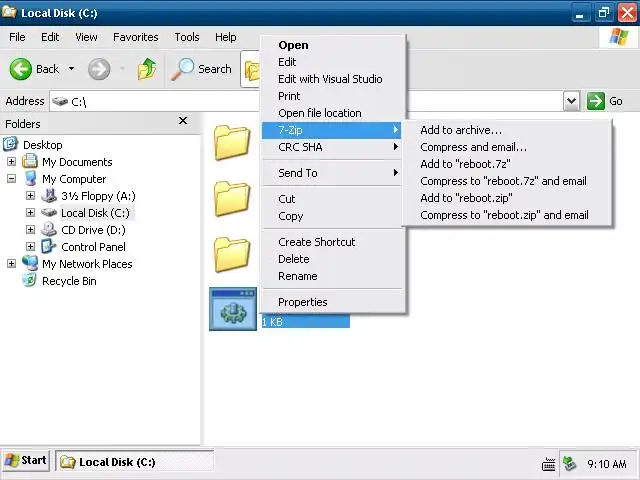
Task: Expand 3½ Floppy (A:) node
Action: coord(30,196)
